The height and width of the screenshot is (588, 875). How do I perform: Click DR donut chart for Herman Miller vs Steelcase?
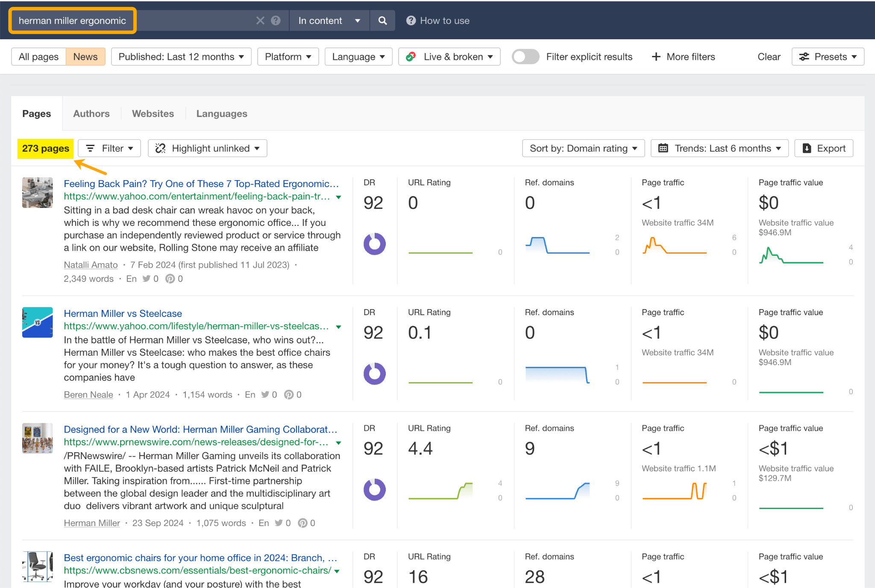coord(375,374)
